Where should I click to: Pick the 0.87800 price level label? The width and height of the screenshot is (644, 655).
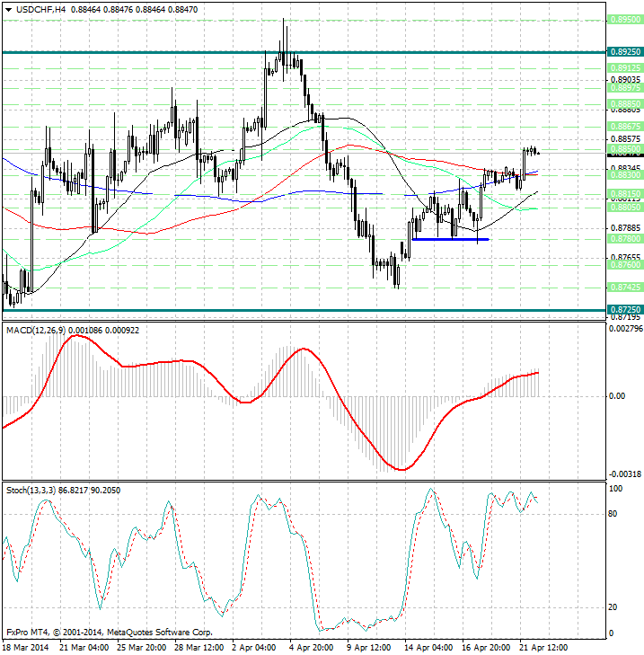(x=624, y=240)
